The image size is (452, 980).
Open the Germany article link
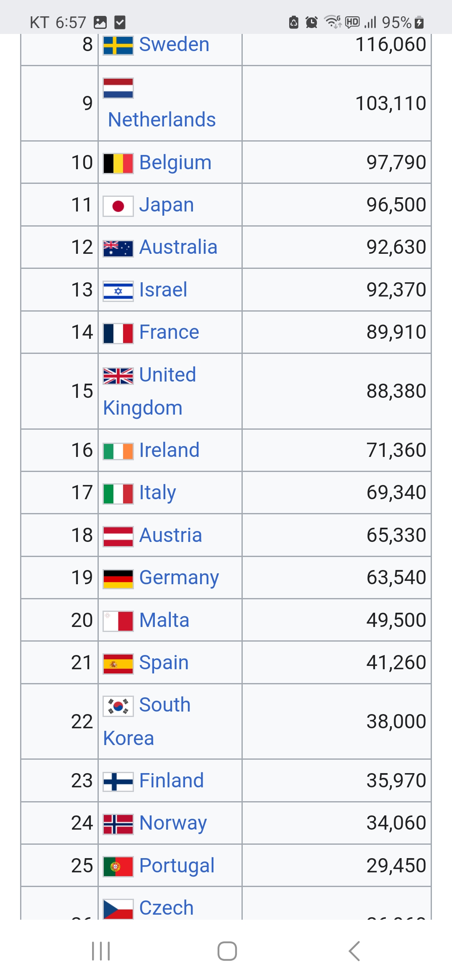179,578
